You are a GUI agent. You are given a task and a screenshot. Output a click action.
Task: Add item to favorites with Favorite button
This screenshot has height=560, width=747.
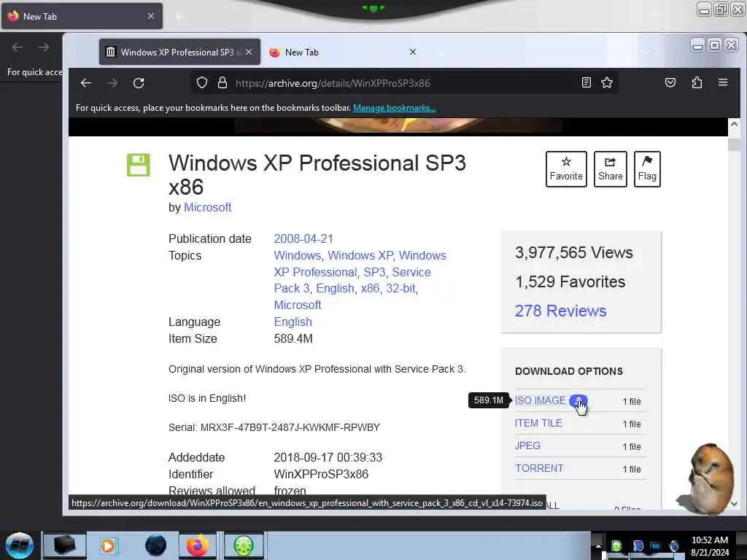566,169
